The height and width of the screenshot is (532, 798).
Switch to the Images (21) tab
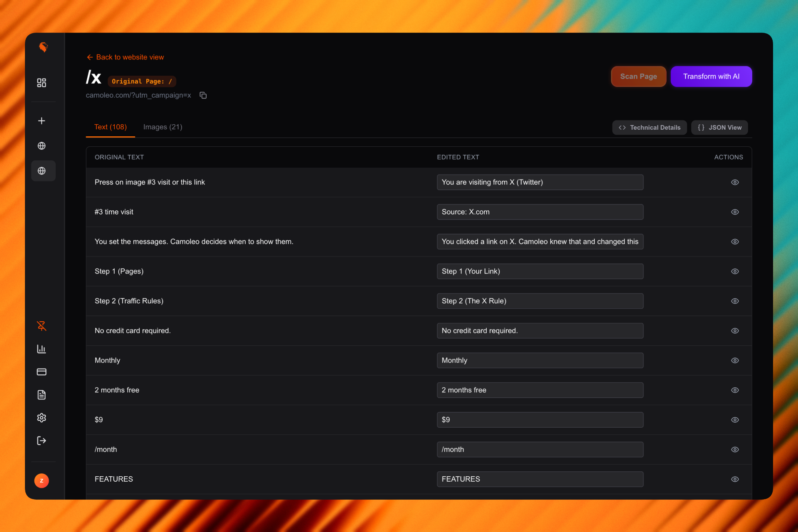163,127
